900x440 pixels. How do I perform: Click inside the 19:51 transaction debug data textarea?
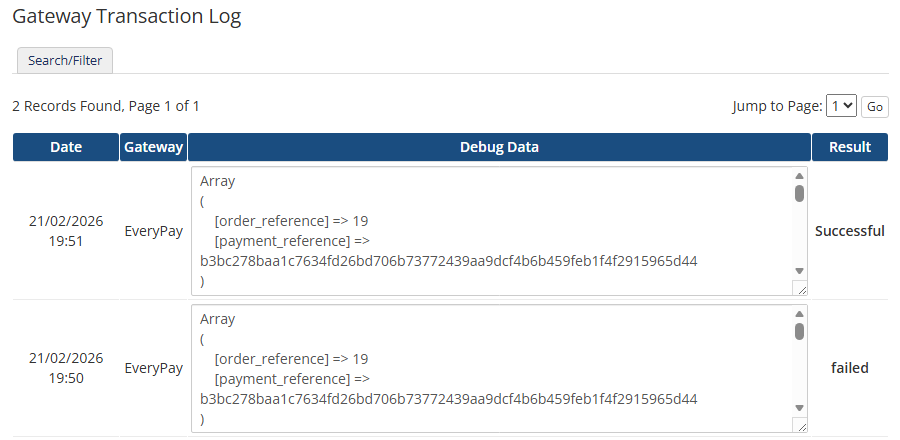click(490, 231)
